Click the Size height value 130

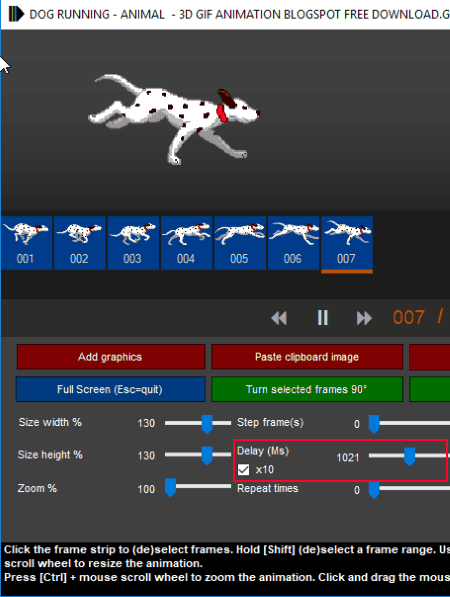coord(146,455)
